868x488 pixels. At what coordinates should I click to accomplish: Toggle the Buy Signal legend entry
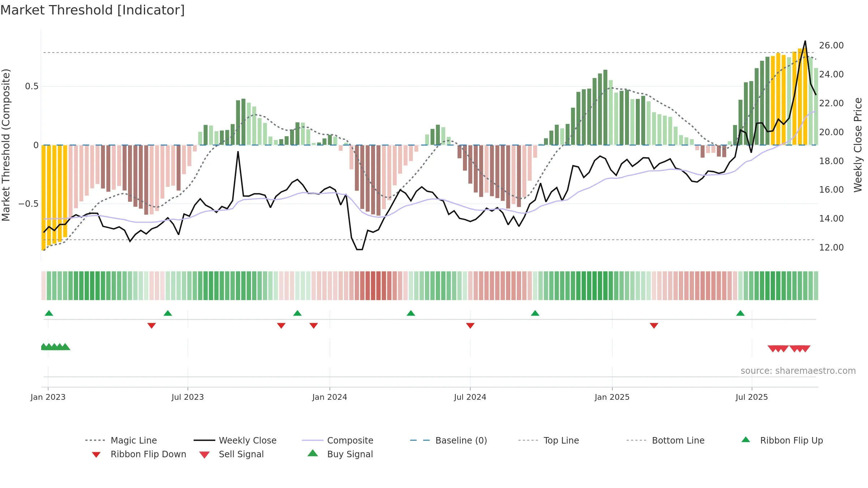click(x=340, y=454)
